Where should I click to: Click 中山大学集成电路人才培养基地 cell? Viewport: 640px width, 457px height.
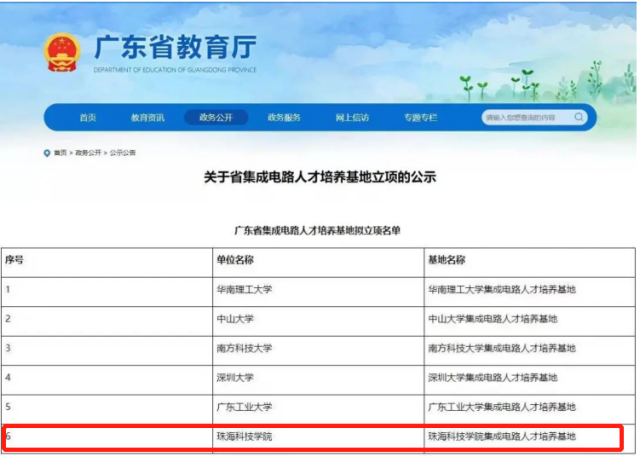(530, 321)
